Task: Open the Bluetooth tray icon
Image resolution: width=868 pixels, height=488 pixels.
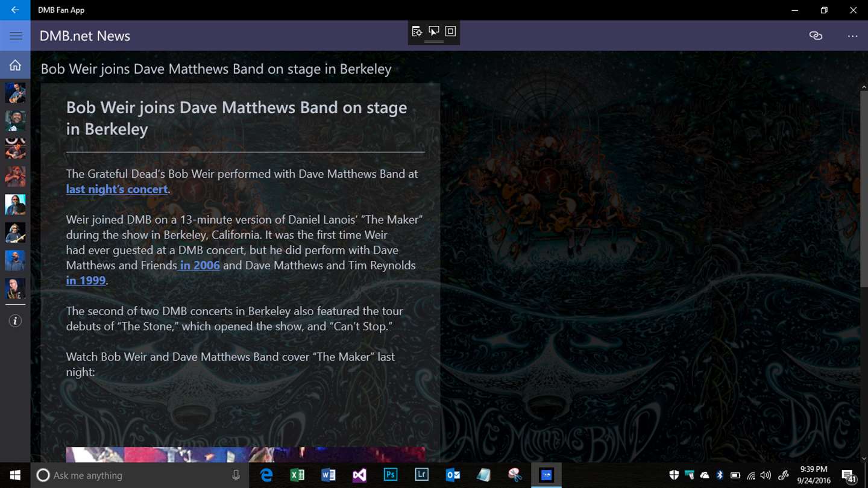Action: click(720, 475)
